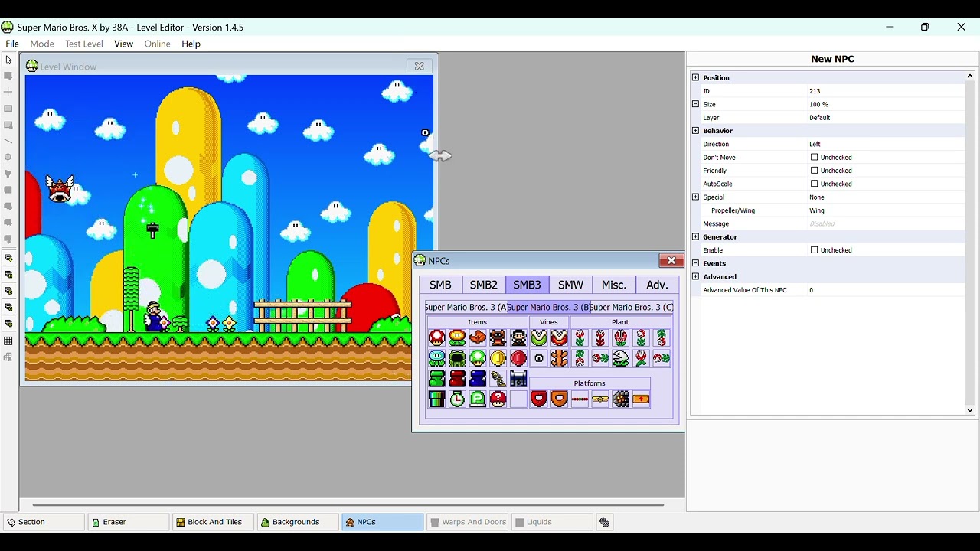Screen dimensions: 980x551
Task: Pick the green Kuribo shoe NPC
Action: click(x=436, y=378)
